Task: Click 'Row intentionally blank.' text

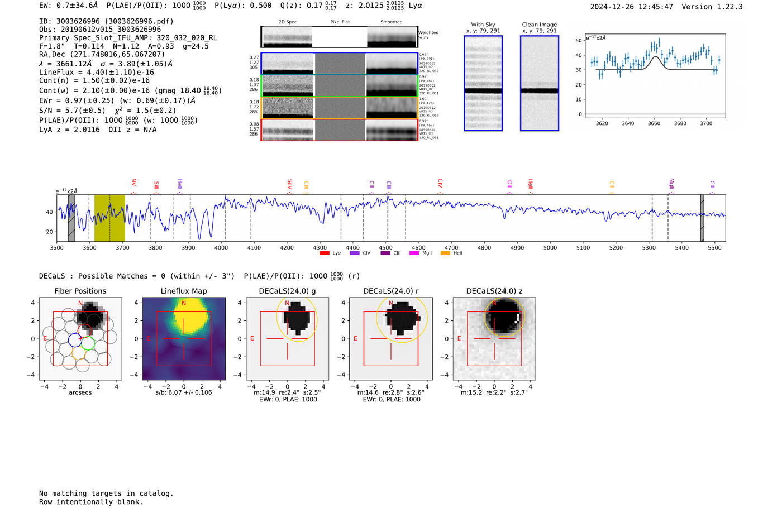Action: 91,502
